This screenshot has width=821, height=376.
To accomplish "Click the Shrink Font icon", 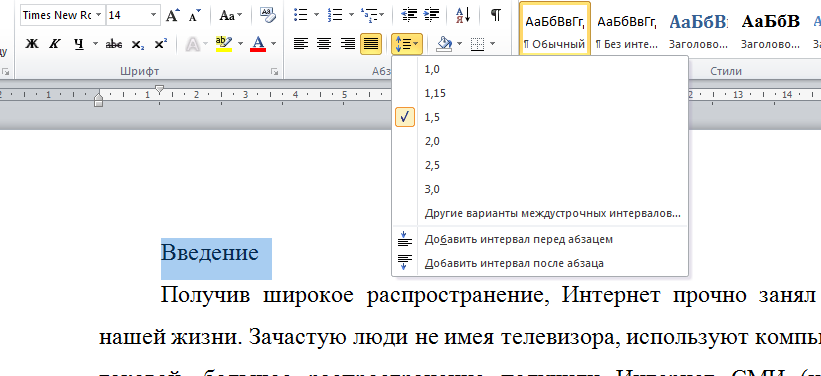I will tap(195, 15).
